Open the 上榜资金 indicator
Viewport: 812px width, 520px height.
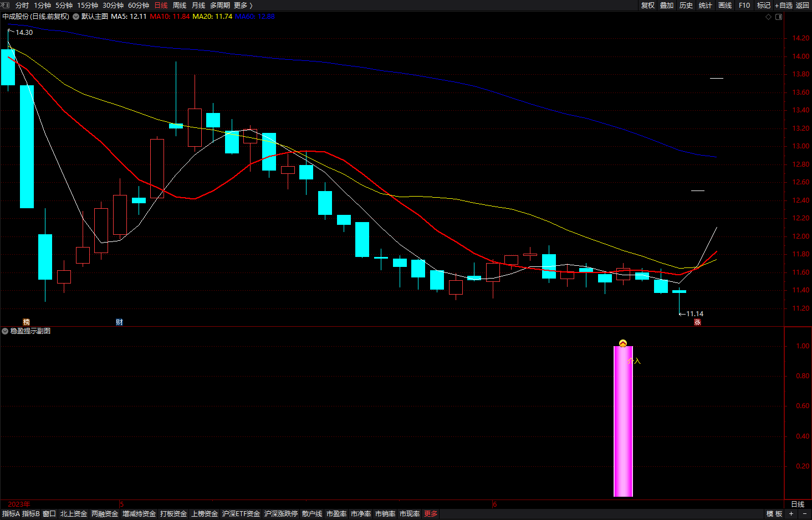point(205,514)
